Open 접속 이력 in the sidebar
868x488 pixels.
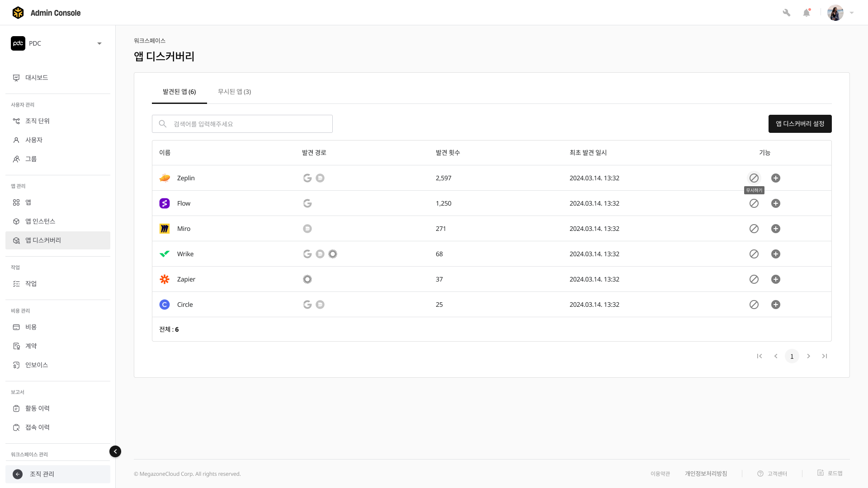tap(58, 427)
